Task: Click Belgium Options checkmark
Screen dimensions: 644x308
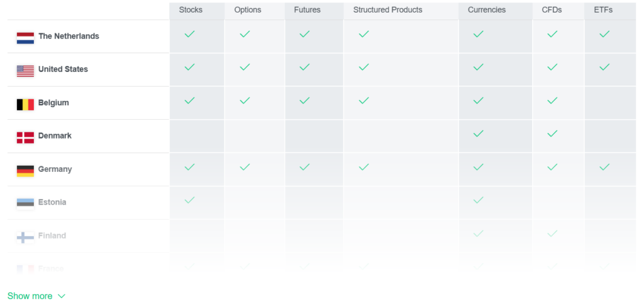Action: click(x=245, y=100)
